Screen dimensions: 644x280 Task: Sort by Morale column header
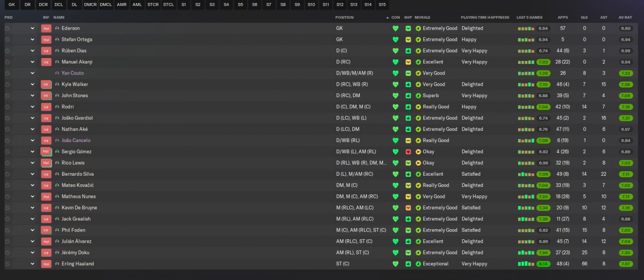(423, 18)
